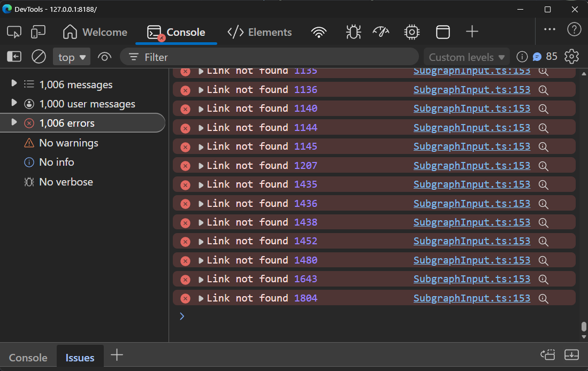This screenshot has width=588, height=371.
Task: Open the top JavaScript context dropdown
Action: pyautogui.click(x=72, y=57)
